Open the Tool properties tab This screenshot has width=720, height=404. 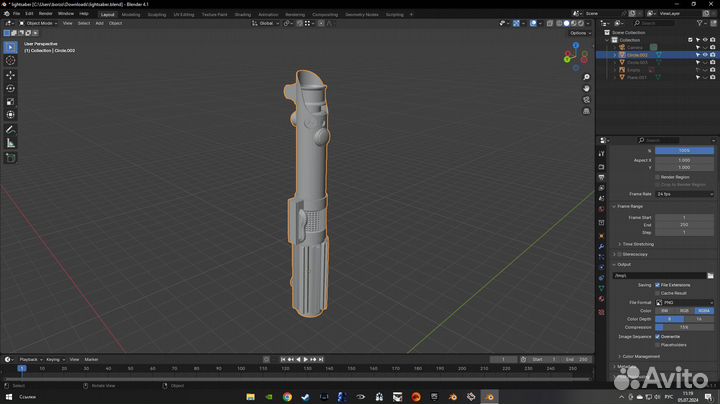[602, 154]
